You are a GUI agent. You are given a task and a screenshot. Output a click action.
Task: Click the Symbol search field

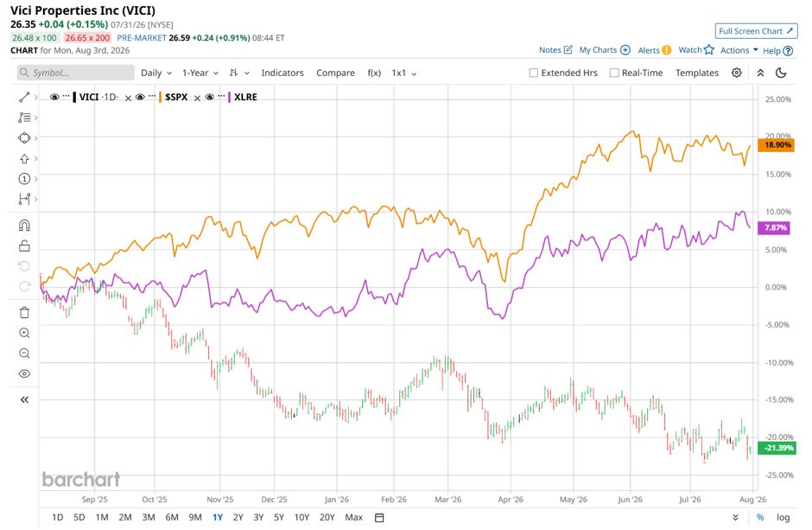point(76,73)
